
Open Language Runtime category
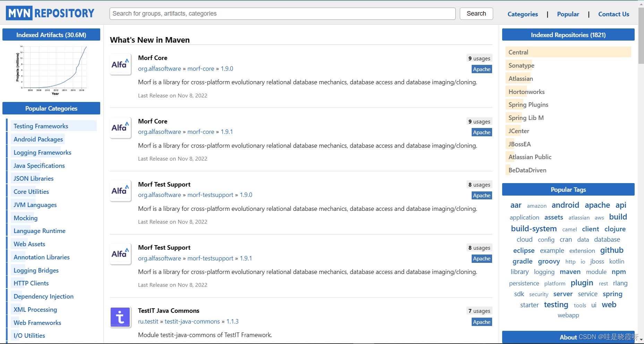[x=40, y=231]
